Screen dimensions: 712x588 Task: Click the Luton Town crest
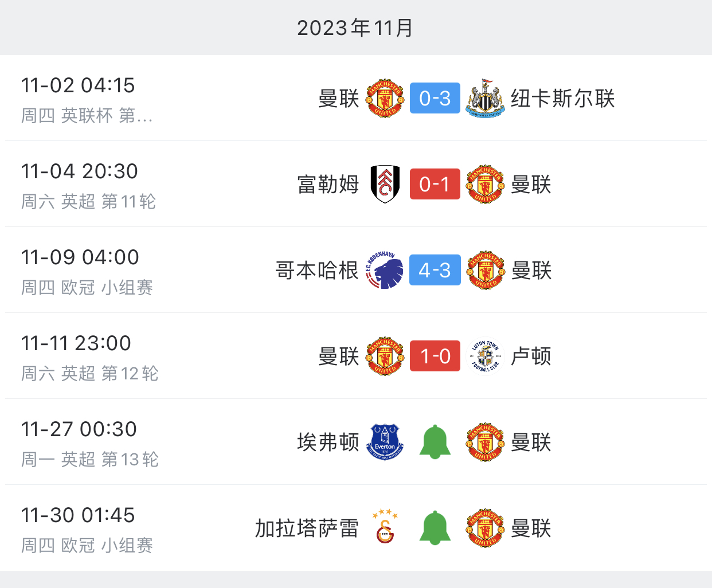485,356
